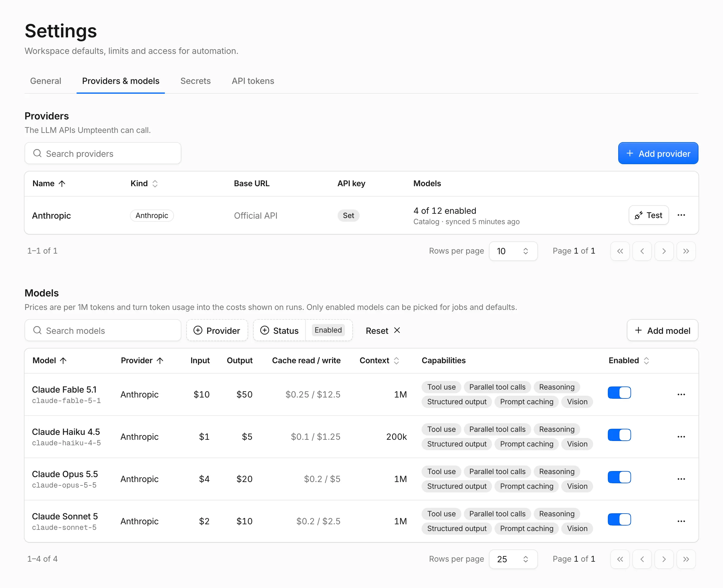The image size is (723, 588).
Task: Click the Add provider button
Action: [x=658, y=153]
